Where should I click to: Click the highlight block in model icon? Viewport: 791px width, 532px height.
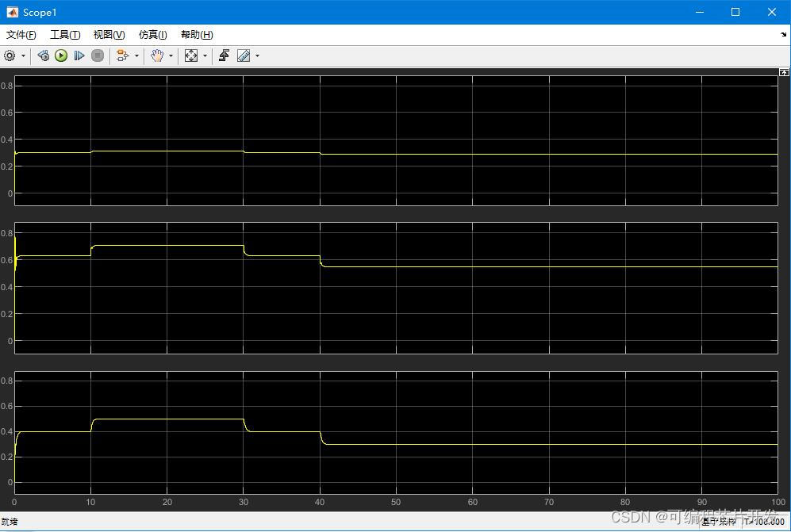(123, 56)
